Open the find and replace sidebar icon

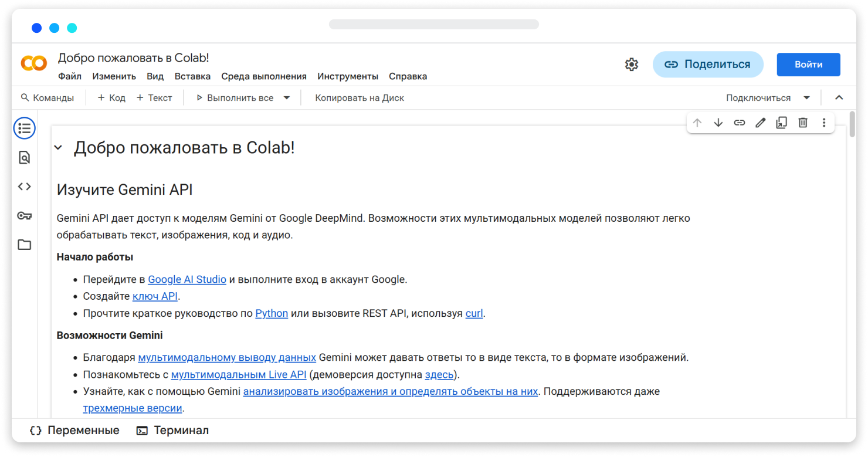pos(25,157)
